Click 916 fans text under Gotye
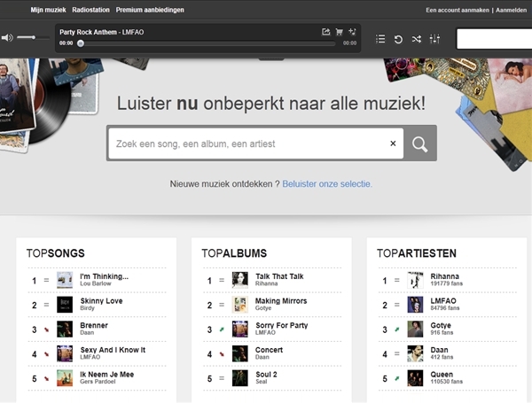The height and width of the screenshot is (403, 532). click(x=442, y=332)
